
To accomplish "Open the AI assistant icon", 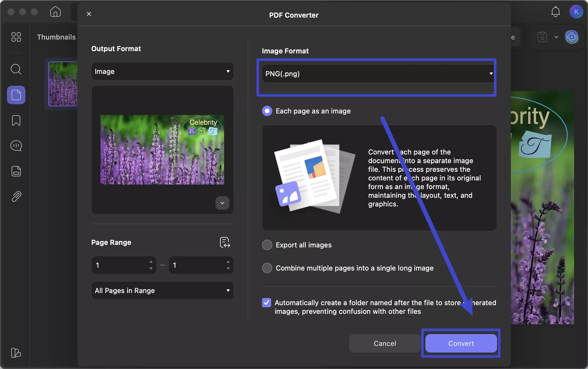I will 572,37.
